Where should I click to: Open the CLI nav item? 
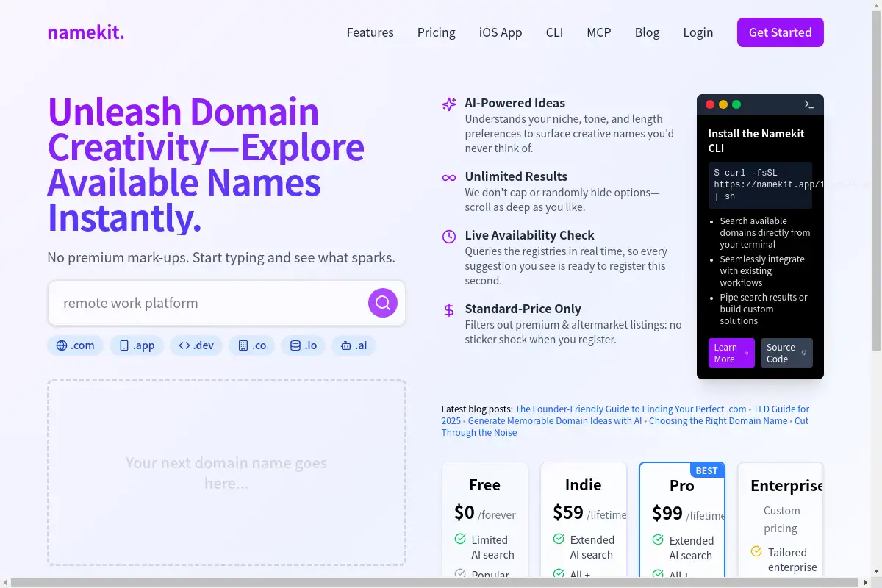pos(554,32)
